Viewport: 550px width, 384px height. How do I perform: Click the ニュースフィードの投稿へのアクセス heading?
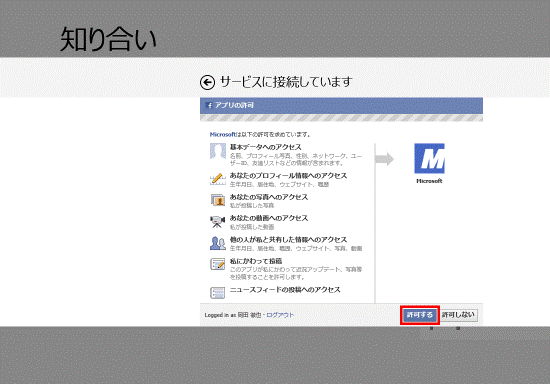pos(285,290)
